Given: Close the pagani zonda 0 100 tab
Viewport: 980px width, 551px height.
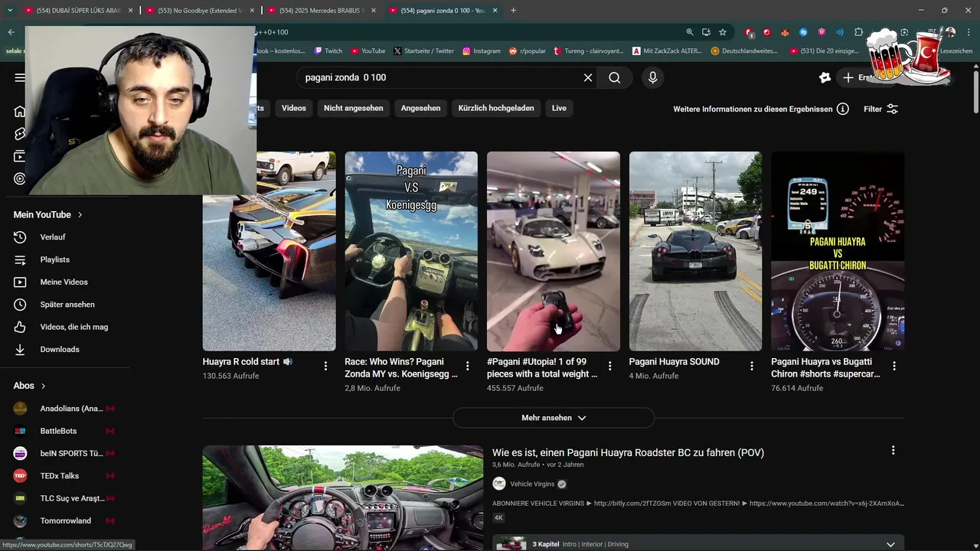Looking at the screenshot, I should click(x=495, y=11).
